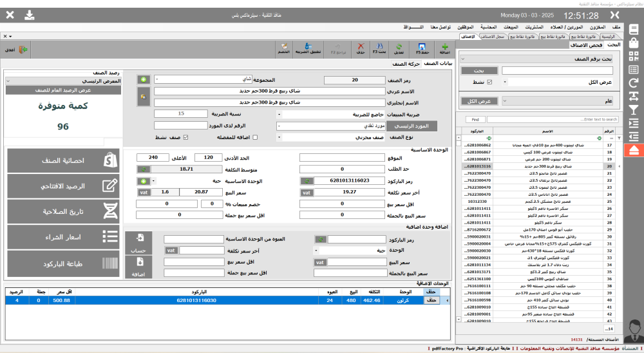Check the add to favorites (اضافه للمفضله) box
Screen dimensions: 644x353
pos(255,137)
